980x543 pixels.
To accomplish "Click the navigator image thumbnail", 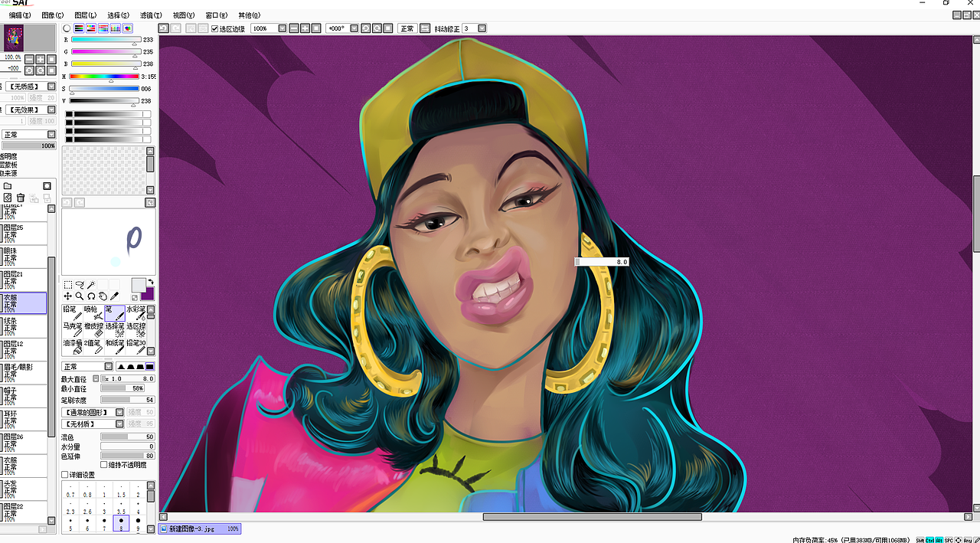I will coord(14,38).
